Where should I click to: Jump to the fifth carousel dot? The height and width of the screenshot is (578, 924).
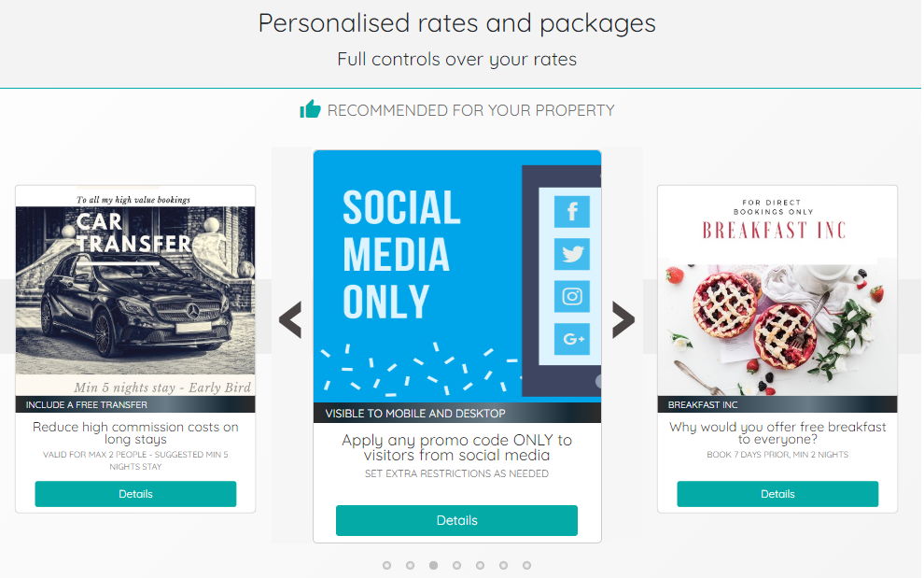pyautogui.click(x=480, y=565)
